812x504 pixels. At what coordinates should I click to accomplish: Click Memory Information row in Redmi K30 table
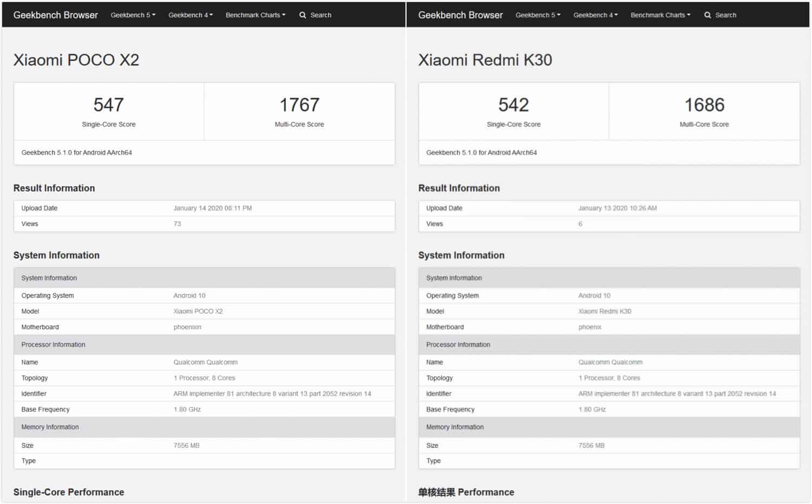pos(609,427)
